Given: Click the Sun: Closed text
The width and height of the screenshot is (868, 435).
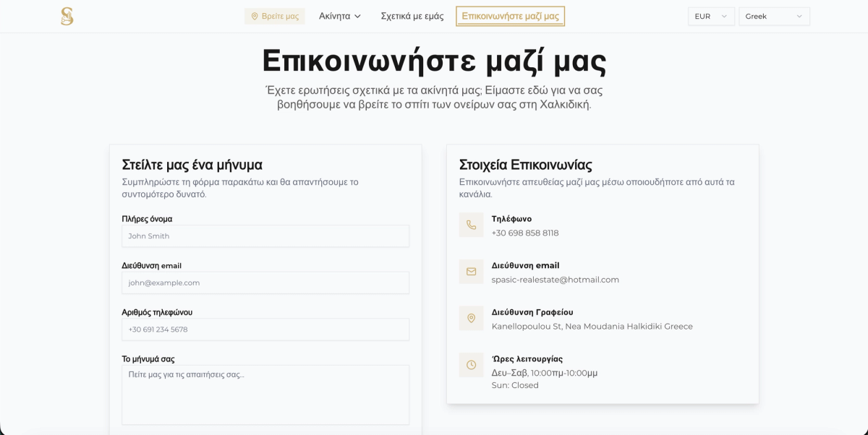Looking at the screenshot, I should click(x=515, y=385).
